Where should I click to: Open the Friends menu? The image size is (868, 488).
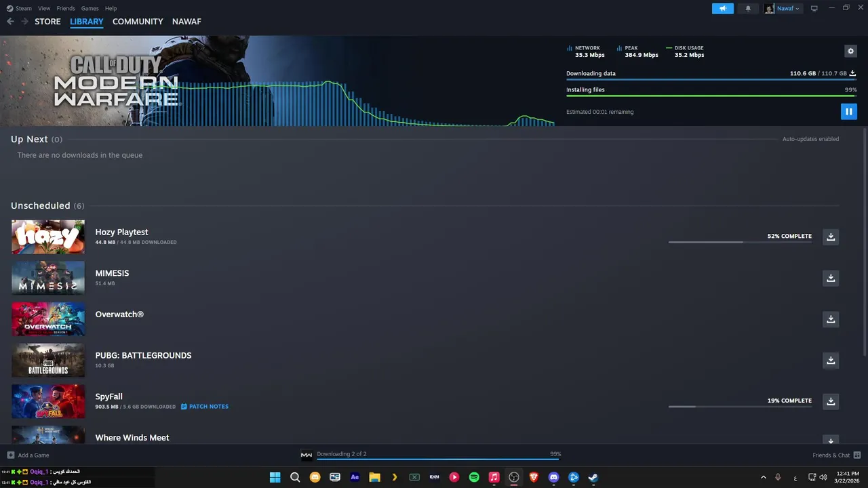[66, 8]
